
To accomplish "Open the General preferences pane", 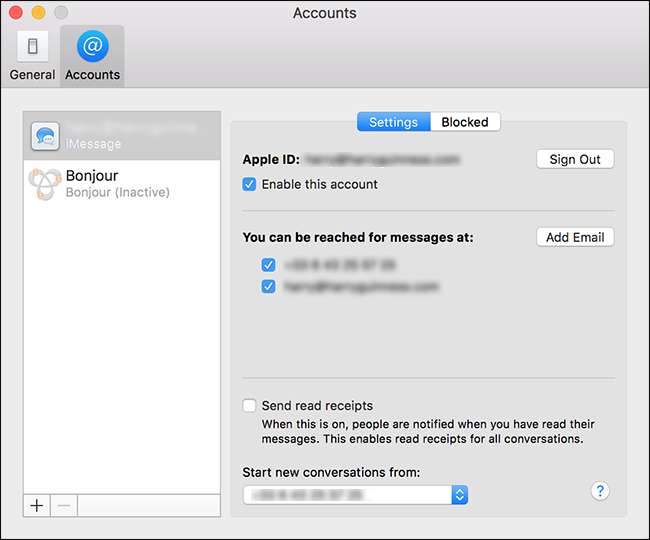I will pyautogui.click(x=32, y=55).
